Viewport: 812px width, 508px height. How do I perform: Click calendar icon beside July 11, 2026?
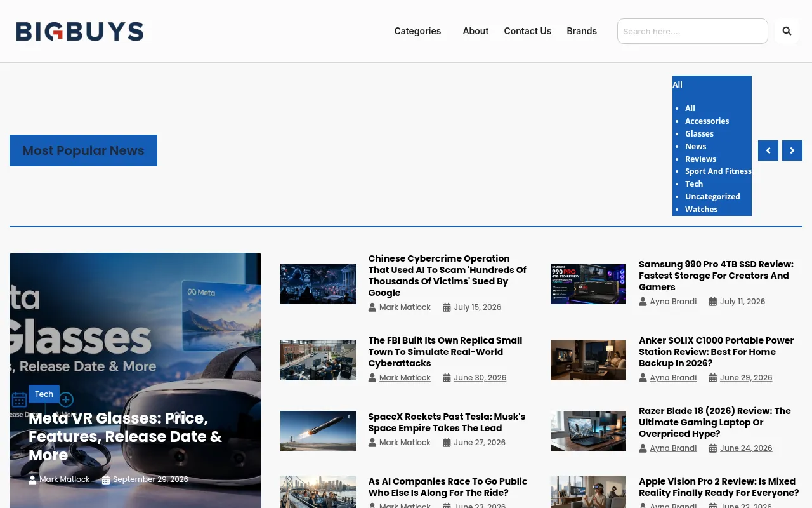pos(713,302)
